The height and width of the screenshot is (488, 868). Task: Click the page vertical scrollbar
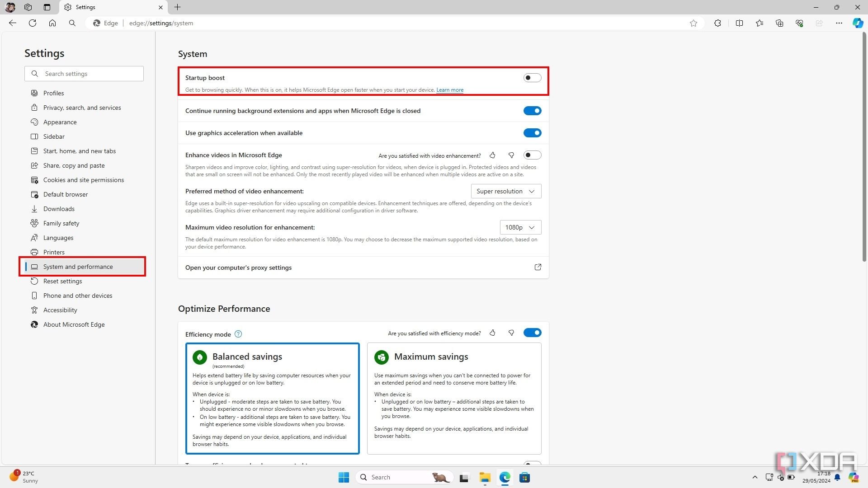click(864, 147)
